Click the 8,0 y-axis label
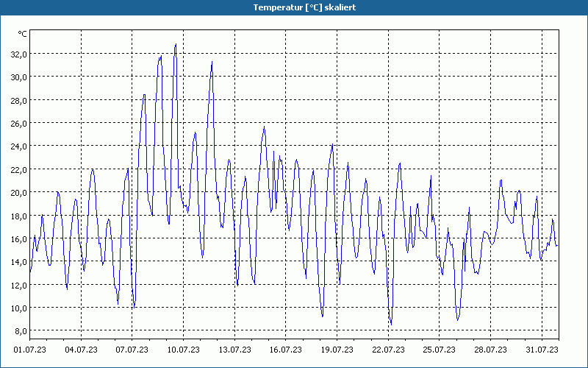The image size is (588, 368). click(x=21, y=331)
